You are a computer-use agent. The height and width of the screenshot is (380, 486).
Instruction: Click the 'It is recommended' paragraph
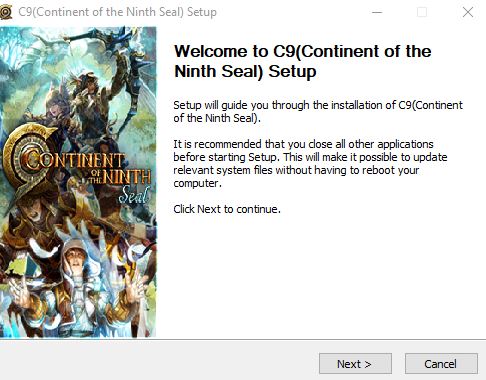point(310,164)
